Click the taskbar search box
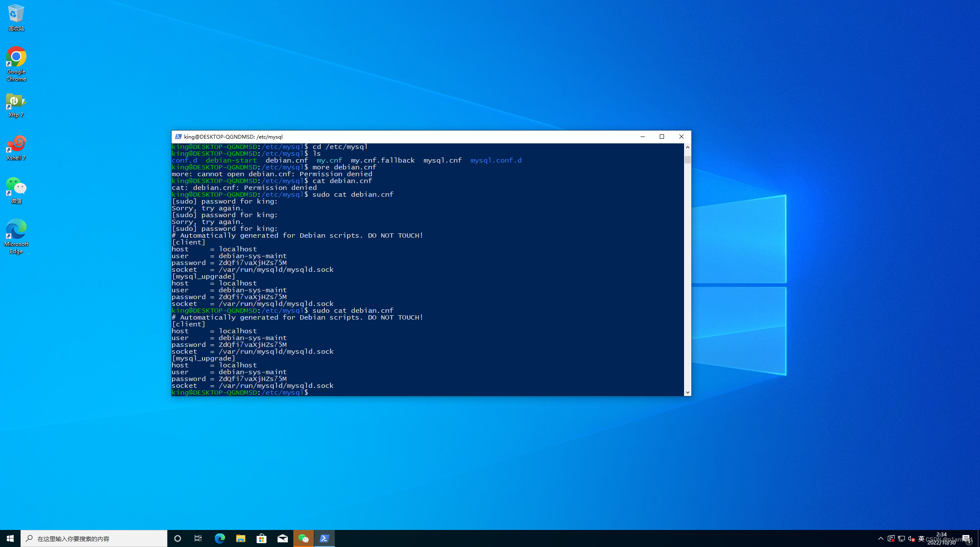This screenshot has height=547, width=980. [x=94, y=538]
